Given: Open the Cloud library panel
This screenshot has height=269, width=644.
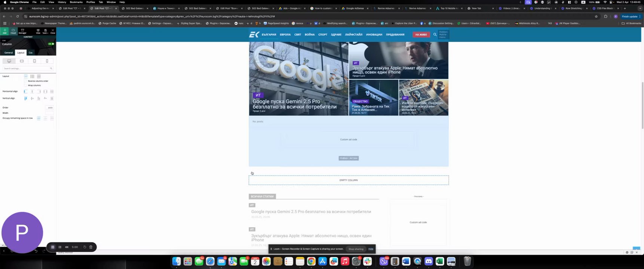Looking at the screenshot, I should point(13,31).
